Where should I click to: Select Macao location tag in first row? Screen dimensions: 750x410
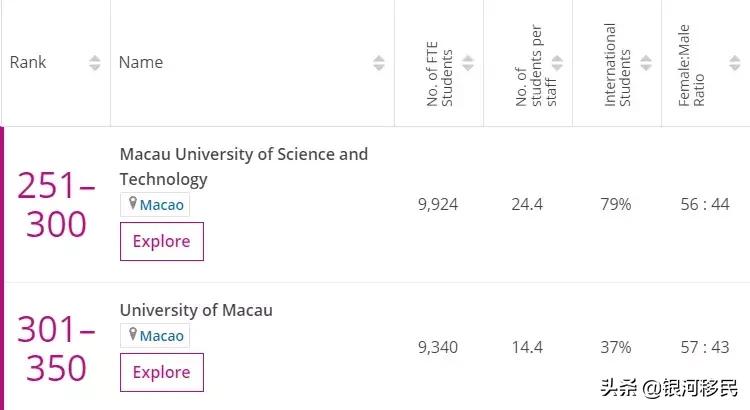pos(155,205)
